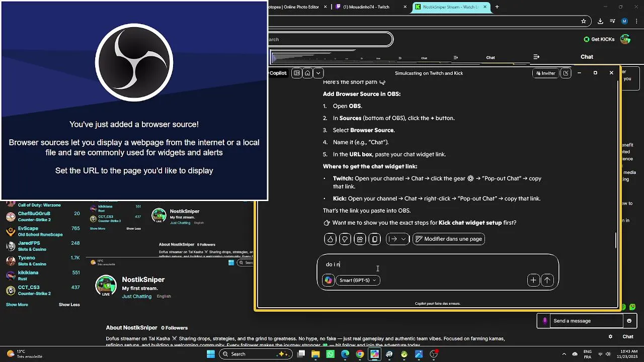Open the ENG FRA language switcher
This screenshot has width=644, height=362.
pyautogui.click(x=587, y=354)
